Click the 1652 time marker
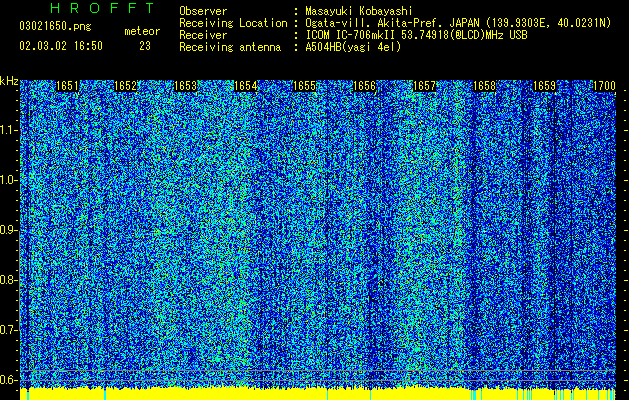The width and height of the screenshot is (629, 400). click(x=126, y=86)
